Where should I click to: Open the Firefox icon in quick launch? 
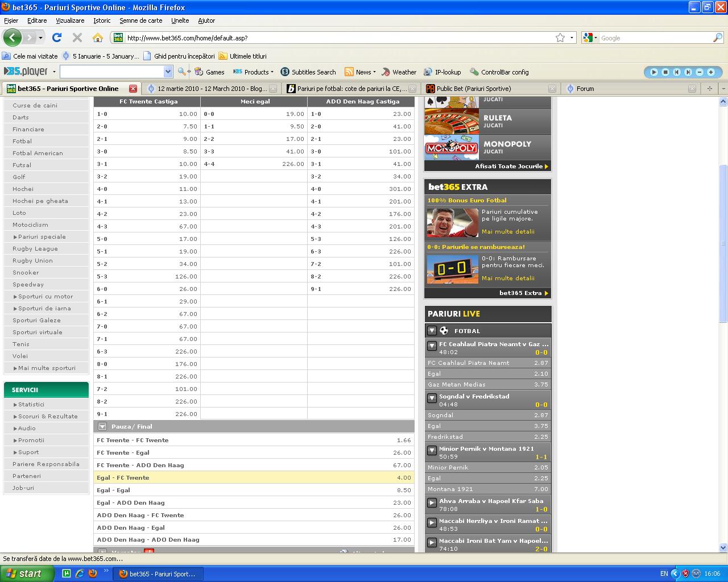[x=93, y=573]
